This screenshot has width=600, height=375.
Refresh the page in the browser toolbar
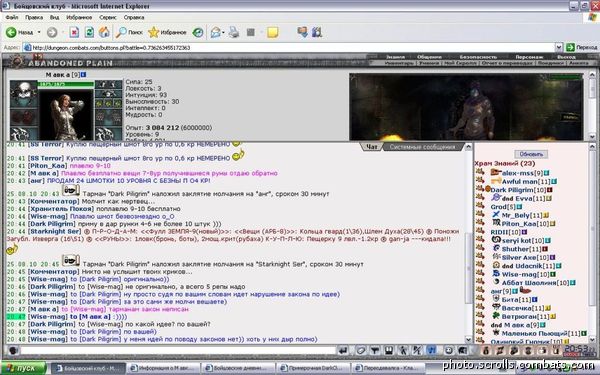[89, 33]
